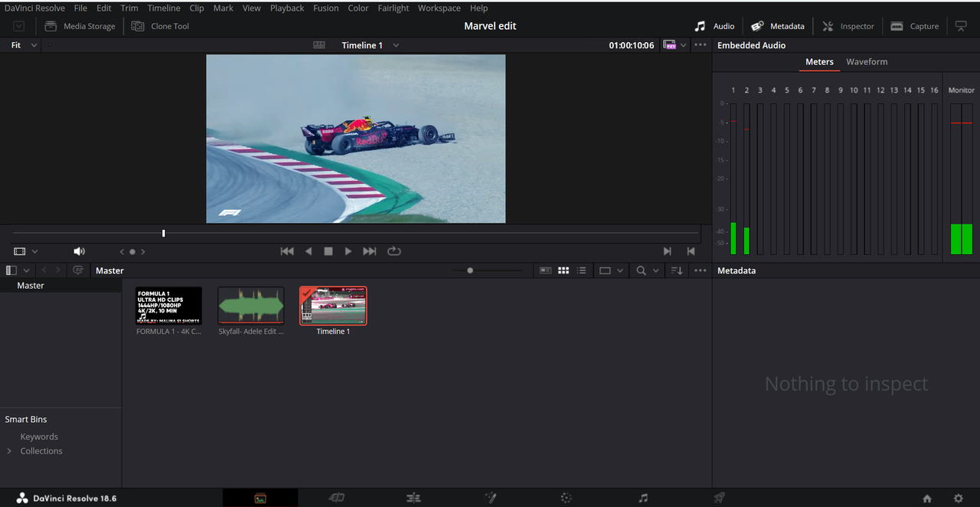Open Project Settings gear icon

point(958,499)
